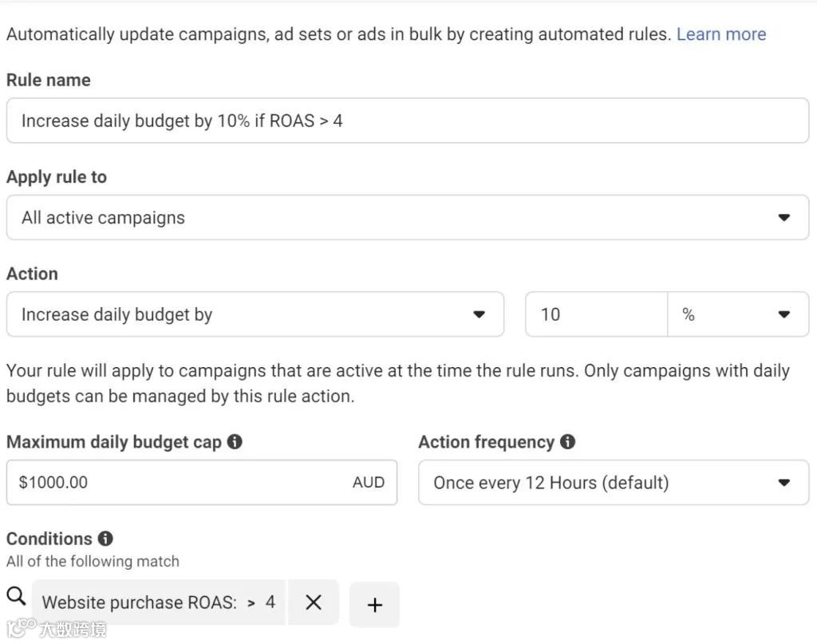Click the Action frequency info icon
The image size is (817, 644).
[567, 441]
